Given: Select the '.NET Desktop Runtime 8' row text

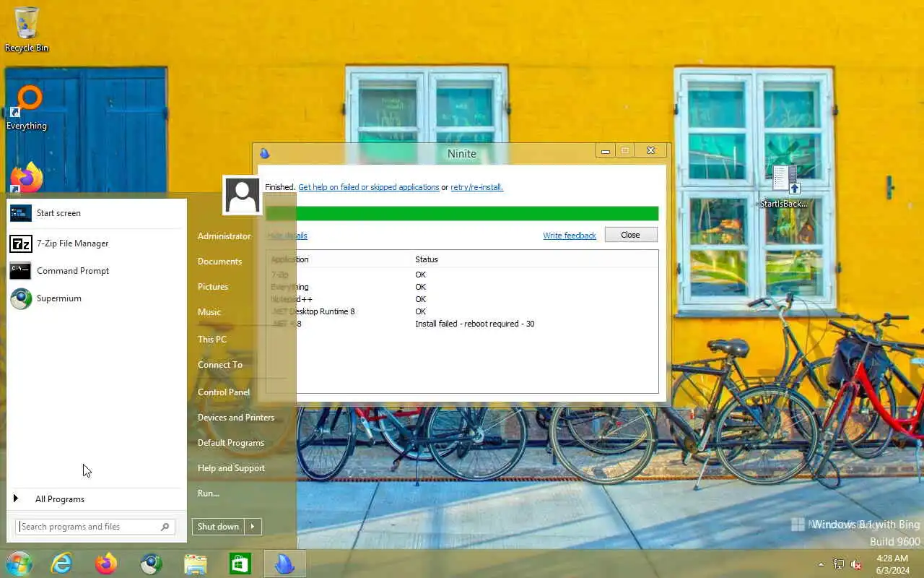Looking at the screenshot, I should pos(313,311).
